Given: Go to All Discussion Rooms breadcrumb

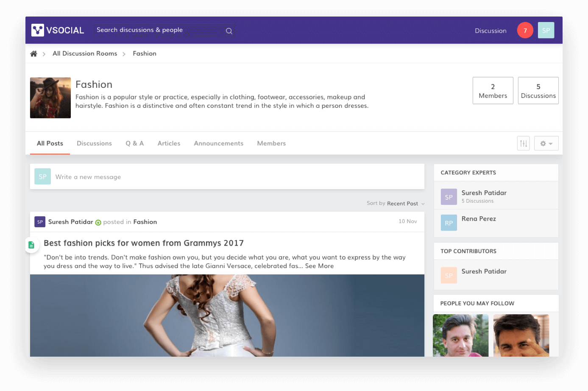Looking at the screenshot, I should click(x=85, y=53).
